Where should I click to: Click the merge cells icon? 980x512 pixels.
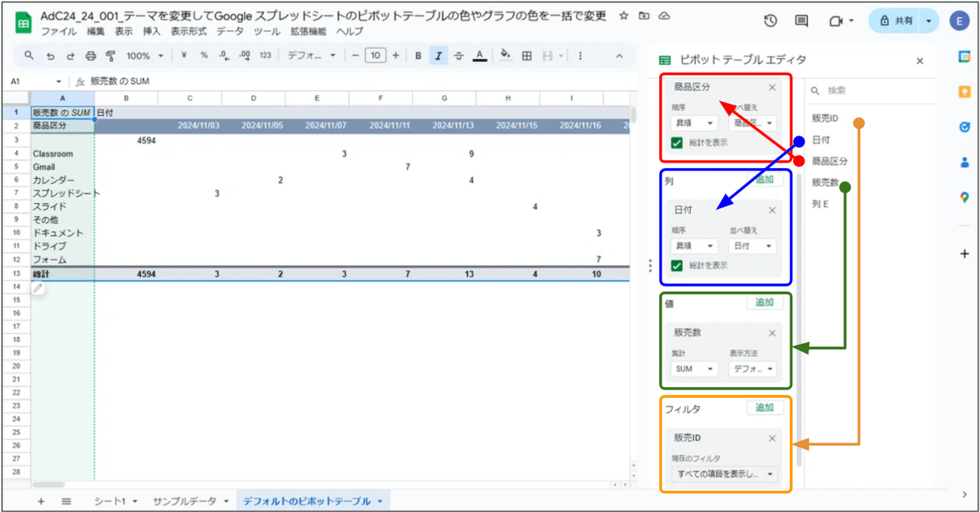(549, 56)
